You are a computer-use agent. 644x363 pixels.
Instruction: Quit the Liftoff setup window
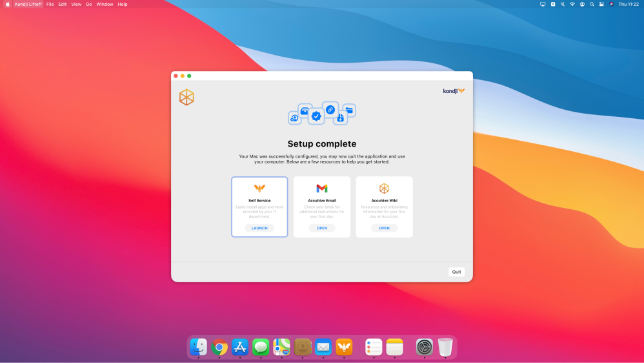456,272
